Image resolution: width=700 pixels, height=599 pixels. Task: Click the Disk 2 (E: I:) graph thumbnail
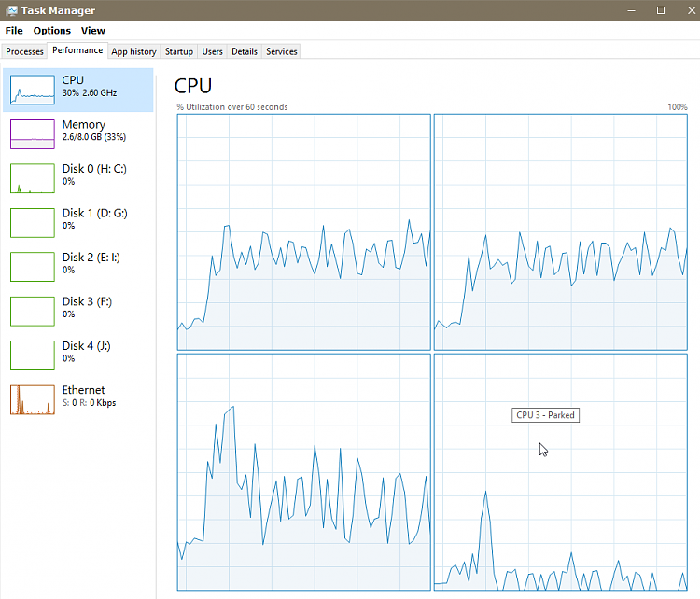33,267
